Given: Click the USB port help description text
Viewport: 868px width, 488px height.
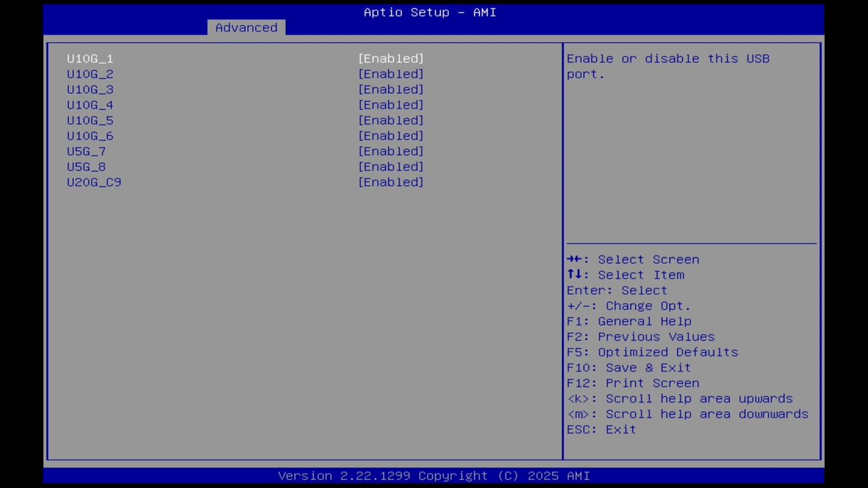Looking at the screenshot, I should 668,66.
